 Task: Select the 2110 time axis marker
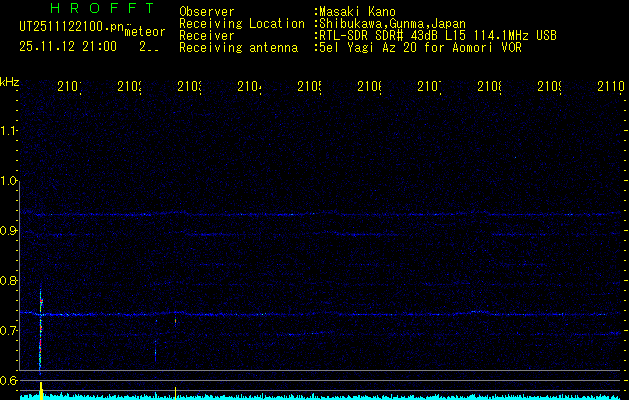[609, 87]
